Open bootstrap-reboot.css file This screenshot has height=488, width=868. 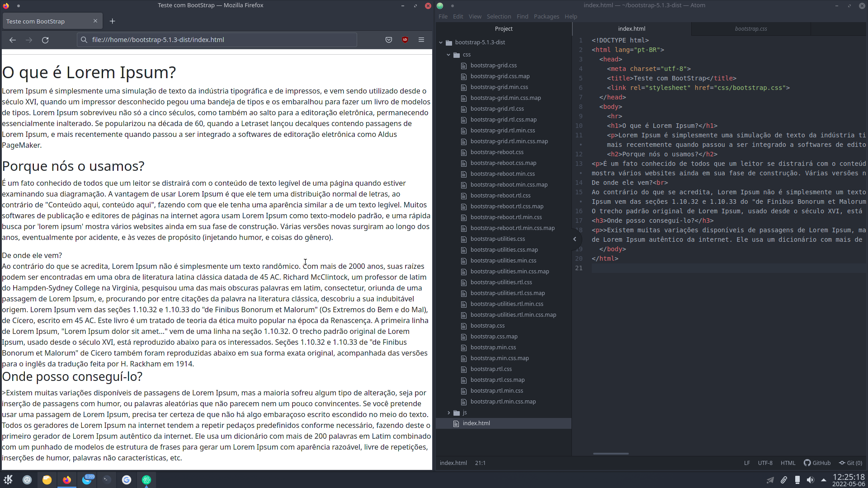(497, 152)
